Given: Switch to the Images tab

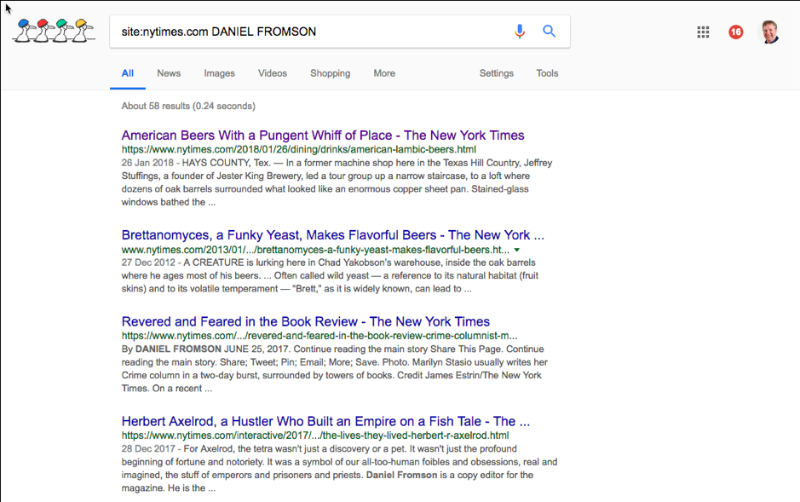Looking at the screenshot, I should tap(219, 73).
